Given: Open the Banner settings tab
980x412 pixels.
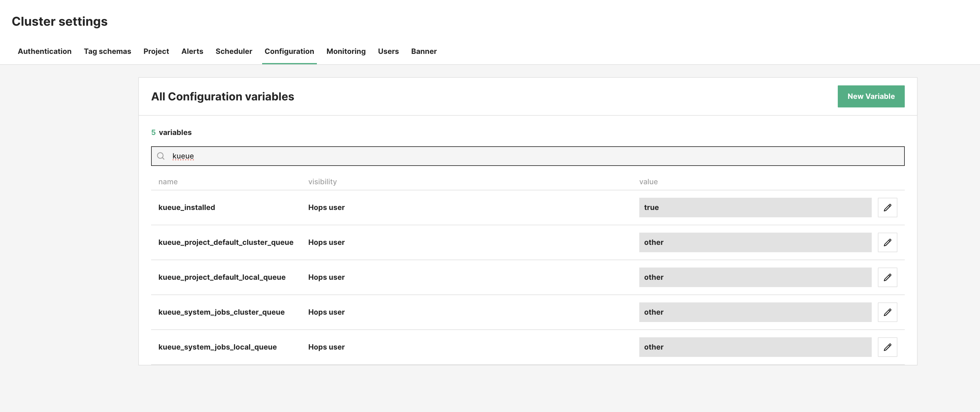Looking at the screenshot, I should click(x=424, y=51).
